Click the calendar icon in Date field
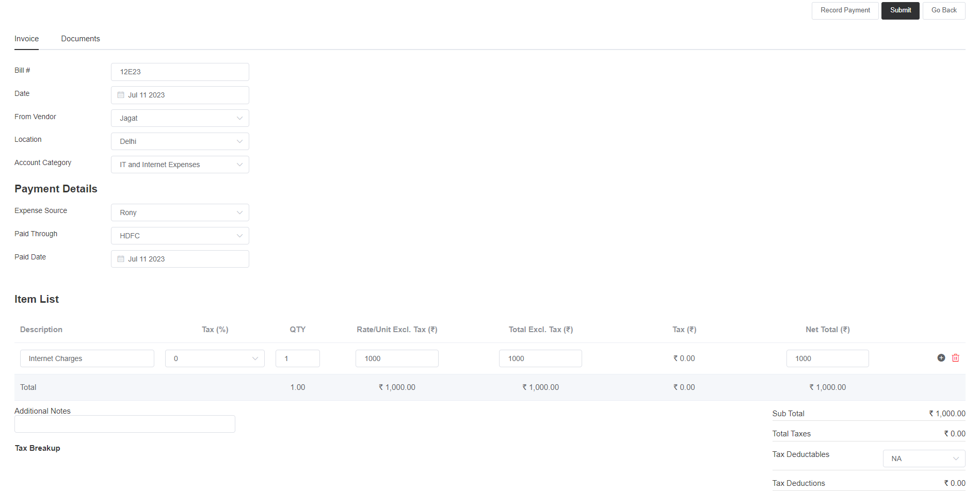Viewport: 980px width, 491px height. 121,95
